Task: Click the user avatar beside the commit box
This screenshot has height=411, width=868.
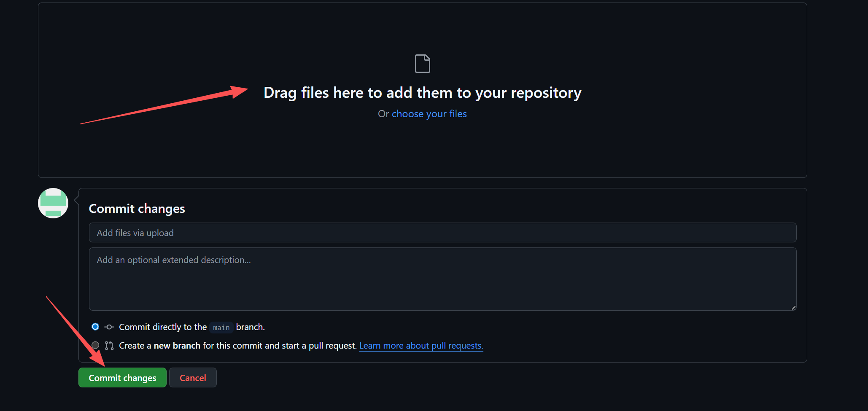Action: click(x=53, y=203)
